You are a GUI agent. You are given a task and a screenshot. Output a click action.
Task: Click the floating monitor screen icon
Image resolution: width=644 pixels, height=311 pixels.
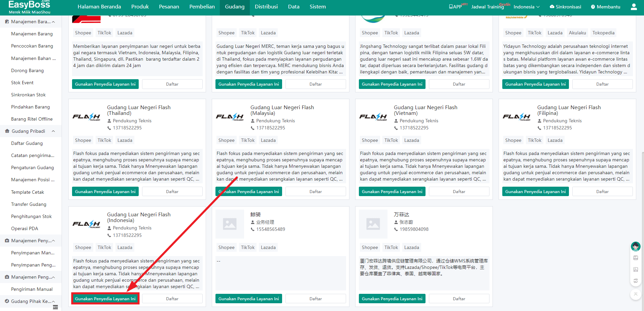(x=636, y=269)
